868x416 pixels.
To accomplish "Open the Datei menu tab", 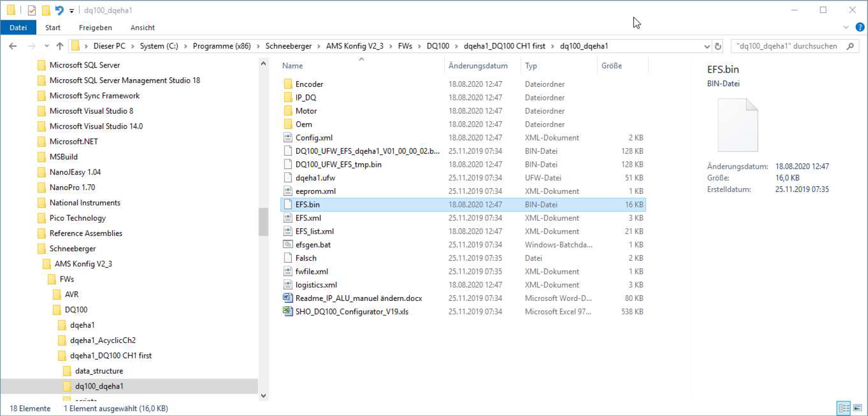I will [x=18, y=27].
